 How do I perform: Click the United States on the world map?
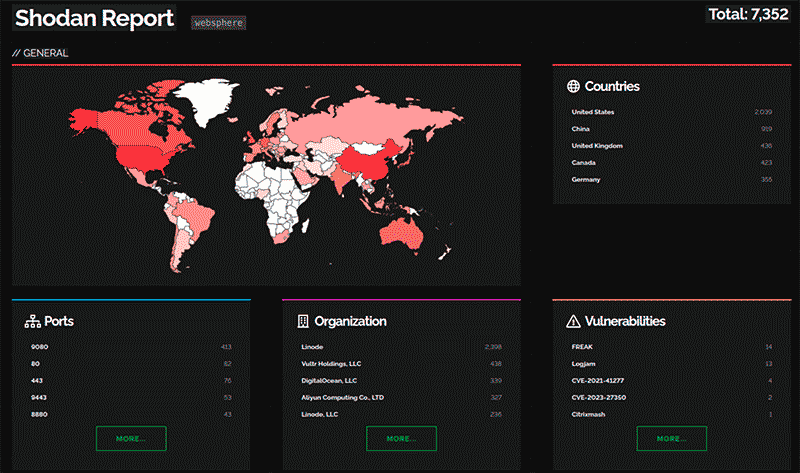[x=145, y=159]
